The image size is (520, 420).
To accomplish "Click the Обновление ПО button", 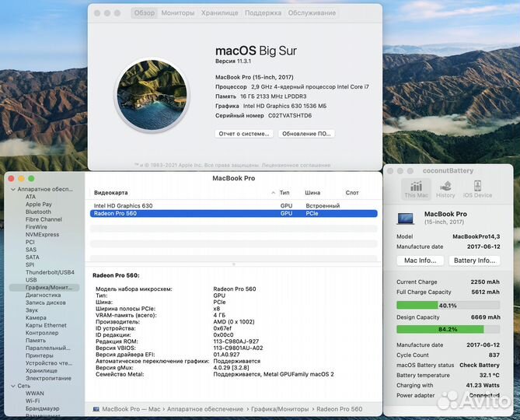I will click(x=306, y=134).
